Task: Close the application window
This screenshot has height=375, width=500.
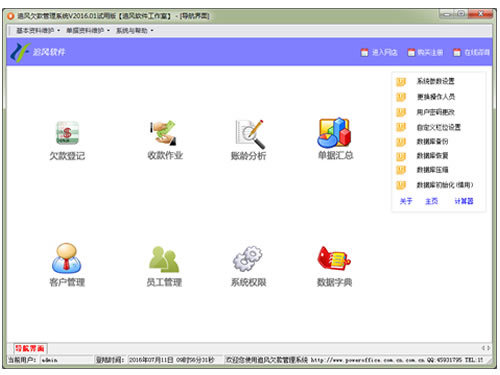Action: coord(480,14)
